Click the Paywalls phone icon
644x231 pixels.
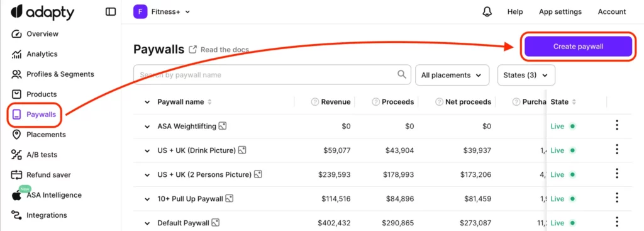click(16, 115)
